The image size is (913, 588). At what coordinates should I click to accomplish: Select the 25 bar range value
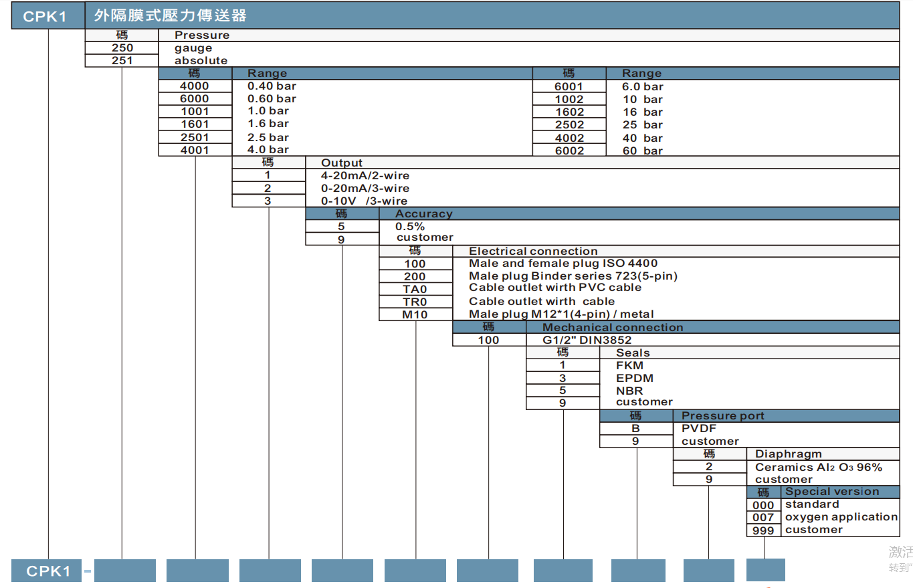tap(643, 124)
